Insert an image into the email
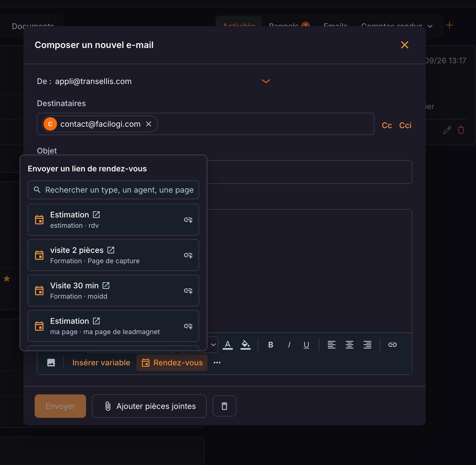This screenshot has height=465, width=476. [x=51, y=363]
